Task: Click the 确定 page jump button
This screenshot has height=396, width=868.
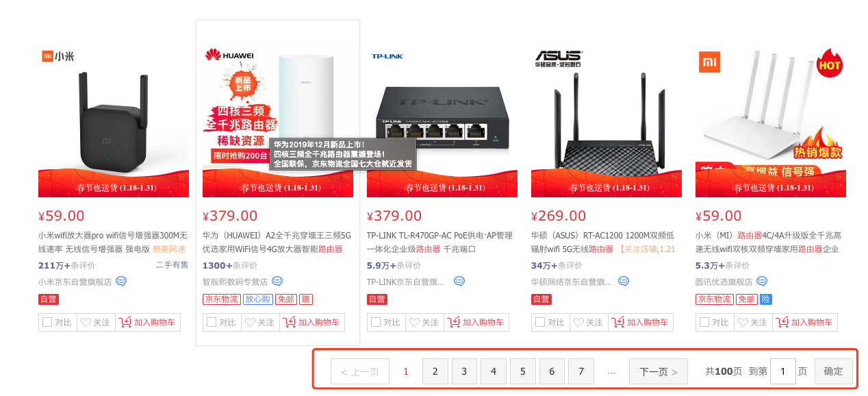Action: tap(833, 371)
